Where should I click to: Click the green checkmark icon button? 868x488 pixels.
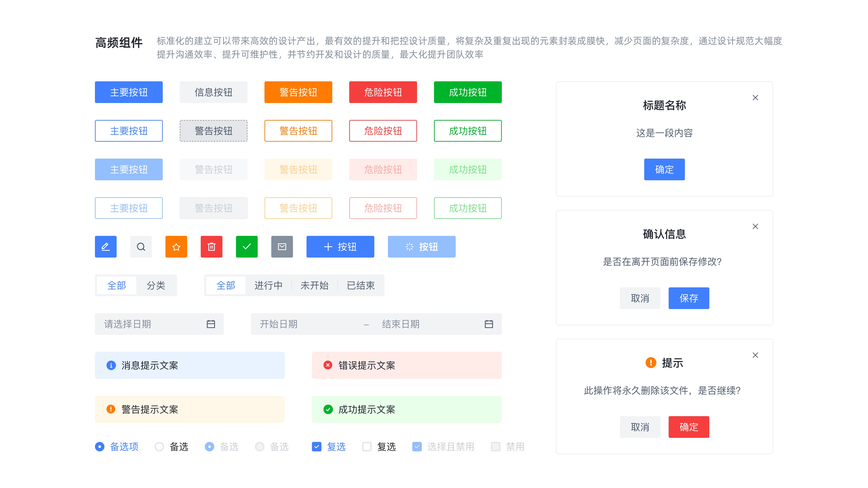tap(247, 246)
